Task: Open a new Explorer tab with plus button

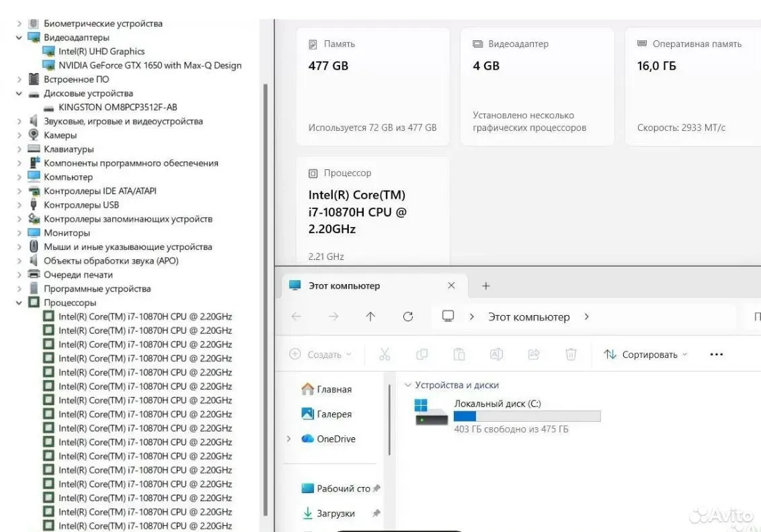Action: tap(486, 286)
